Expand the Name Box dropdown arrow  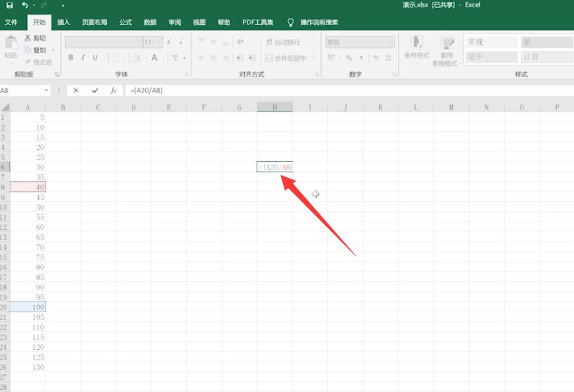pos(46,90)
